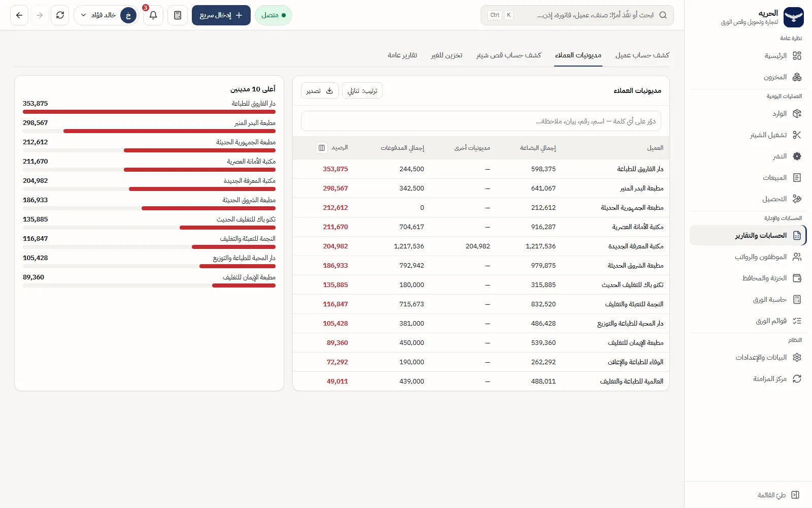812x508 pixels.
Task: Open المبيعات sales receipt icon
Action: point(797,178)
